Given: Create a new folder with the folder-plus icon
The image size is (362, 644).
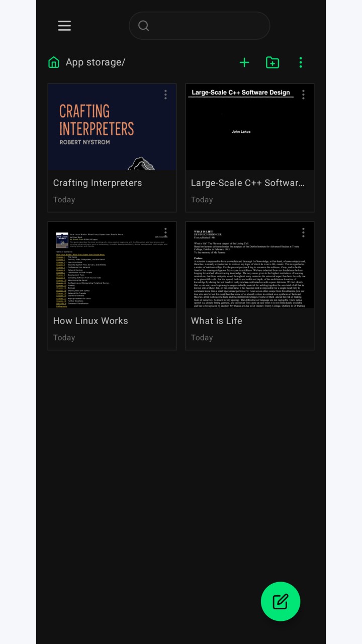Looking at the screenshot, I should coord(273,62).
